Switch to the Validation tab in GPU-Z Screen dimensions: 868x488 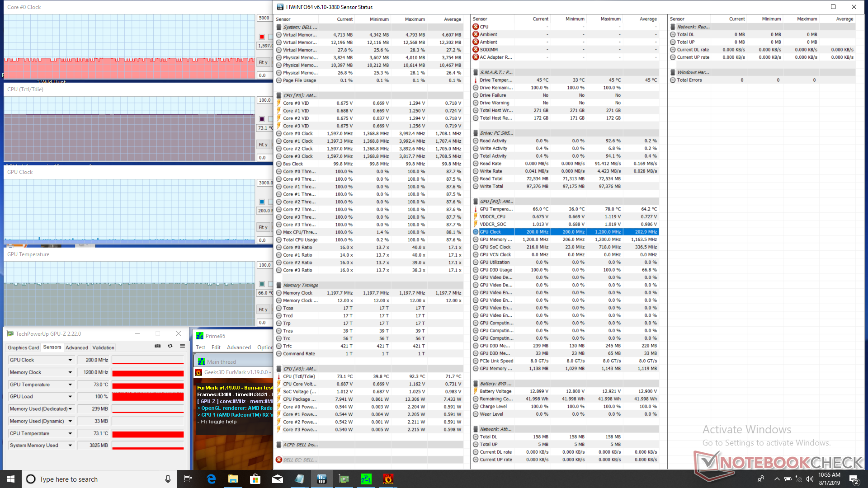coord(103,347)
